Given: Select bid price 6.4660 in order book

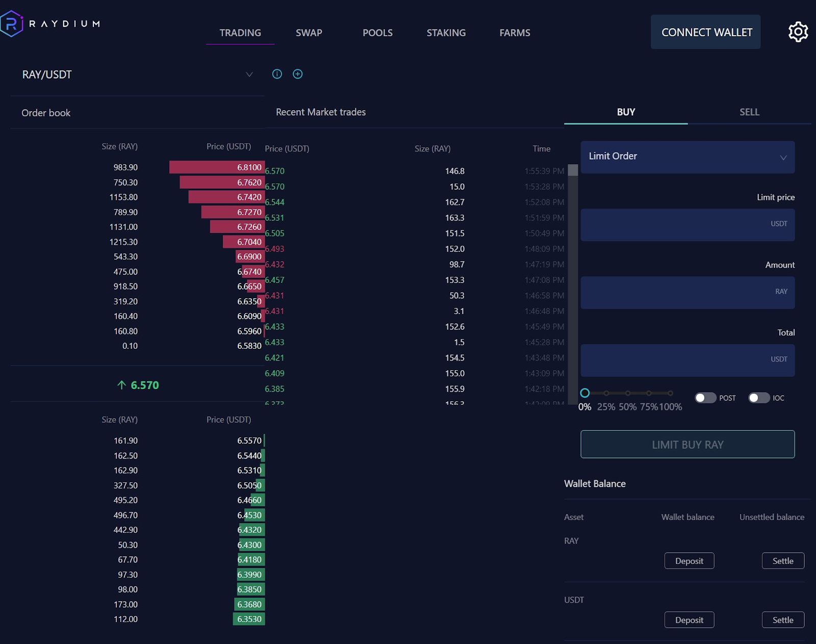Looking at the screenshot, I should [x=249, y=500].
